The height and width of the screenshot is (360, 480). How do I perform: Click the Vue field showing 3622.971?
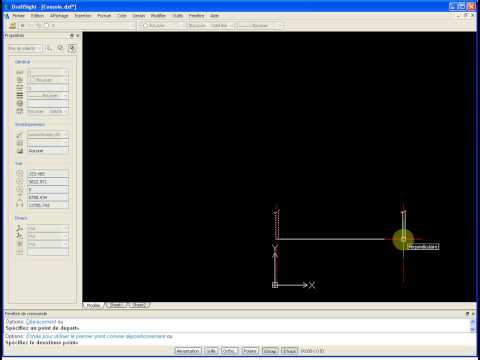48,182
